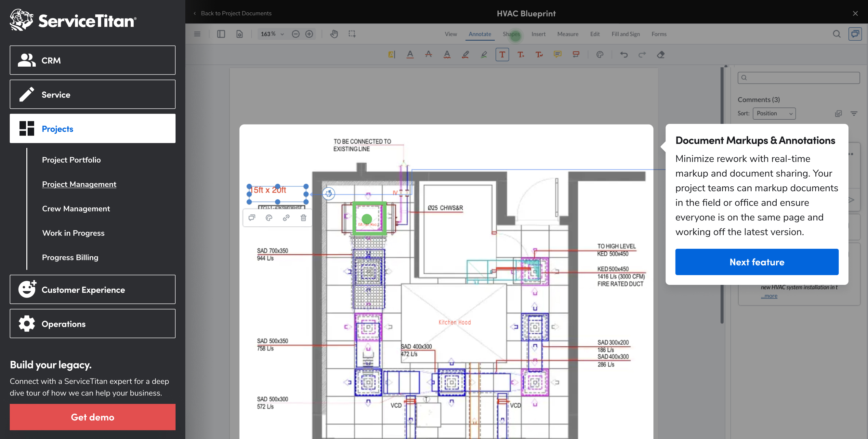The width and height of the screenshot is (868, 439).
Task: Click the comments search input field
Action: click(798, 78)
